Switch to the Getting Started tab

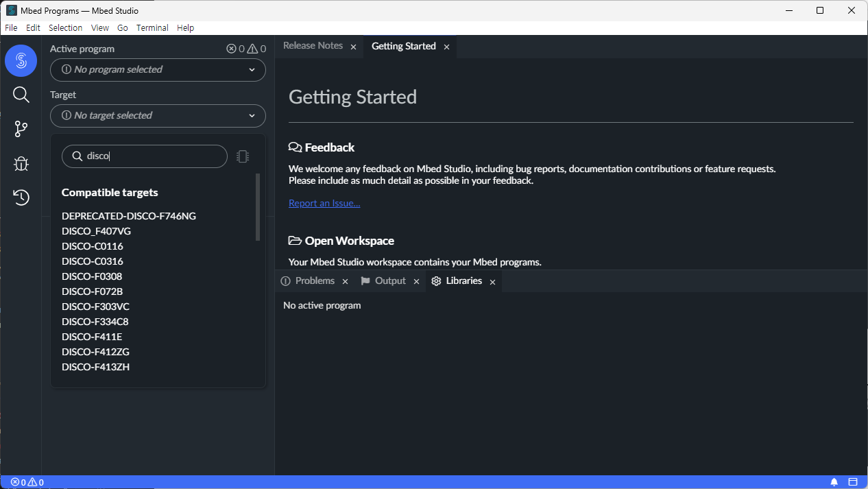tap(404, 46)
